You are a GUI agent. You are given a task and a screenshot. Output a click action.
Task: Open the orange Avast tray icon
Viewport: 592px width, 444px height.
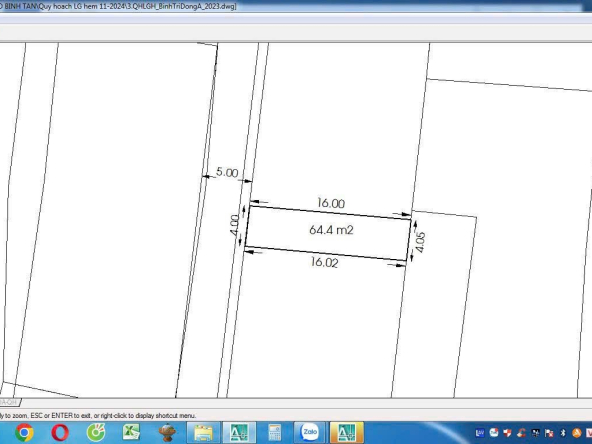click(x=577, y=433)
